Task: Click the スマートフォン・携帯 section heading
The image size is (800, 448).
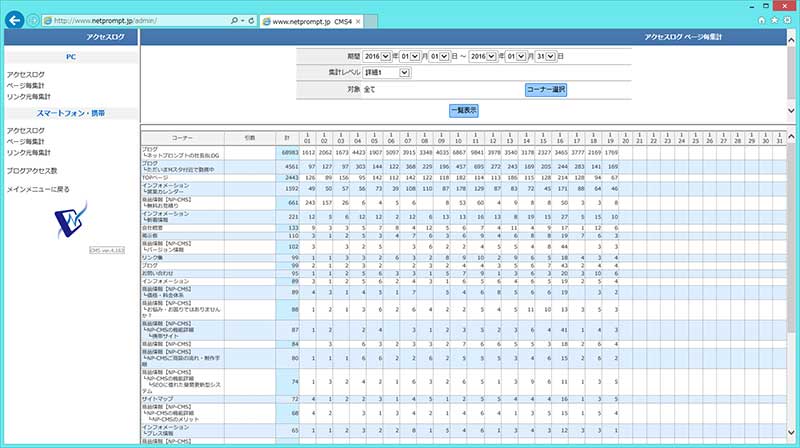Action: [70, 113]
